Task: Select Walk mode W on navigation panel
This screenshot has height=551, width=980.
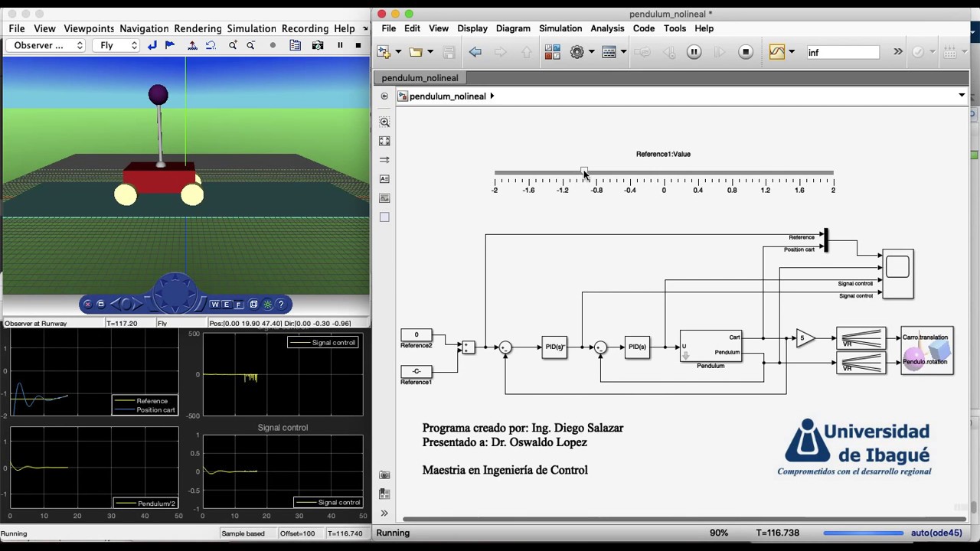Action: (x=215, y=305)
